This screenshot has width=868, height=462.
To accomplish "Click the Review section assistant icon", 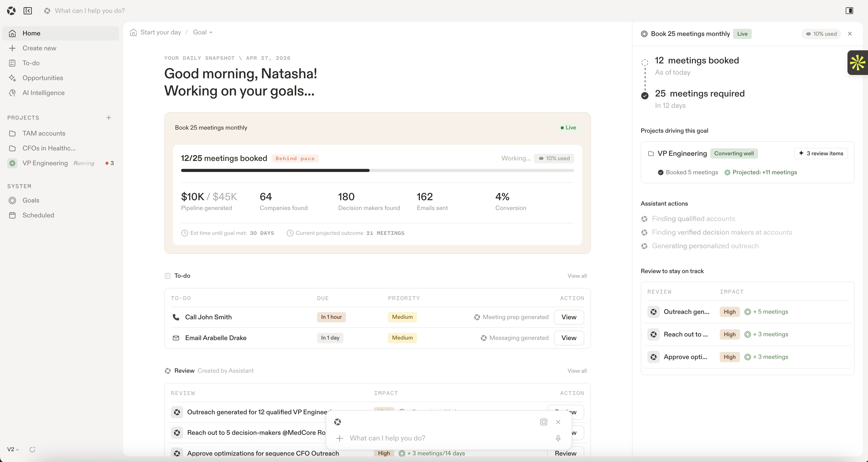I will (x=167, y=371).
